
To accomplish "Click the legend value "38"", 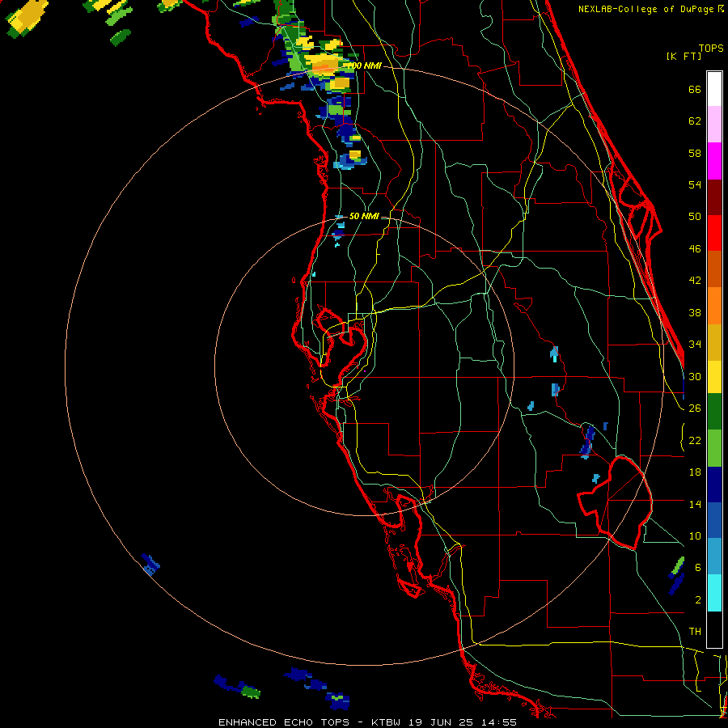I will (x=695, y=312).
